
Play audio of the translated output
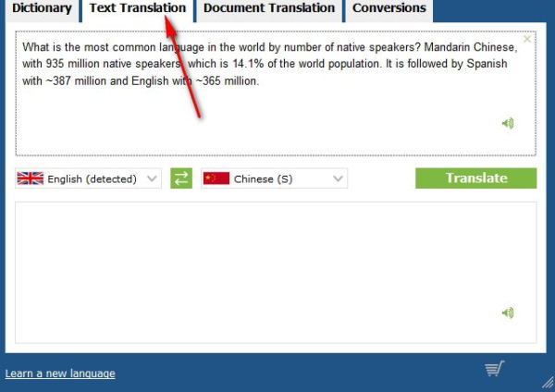(x=507, y=313)
